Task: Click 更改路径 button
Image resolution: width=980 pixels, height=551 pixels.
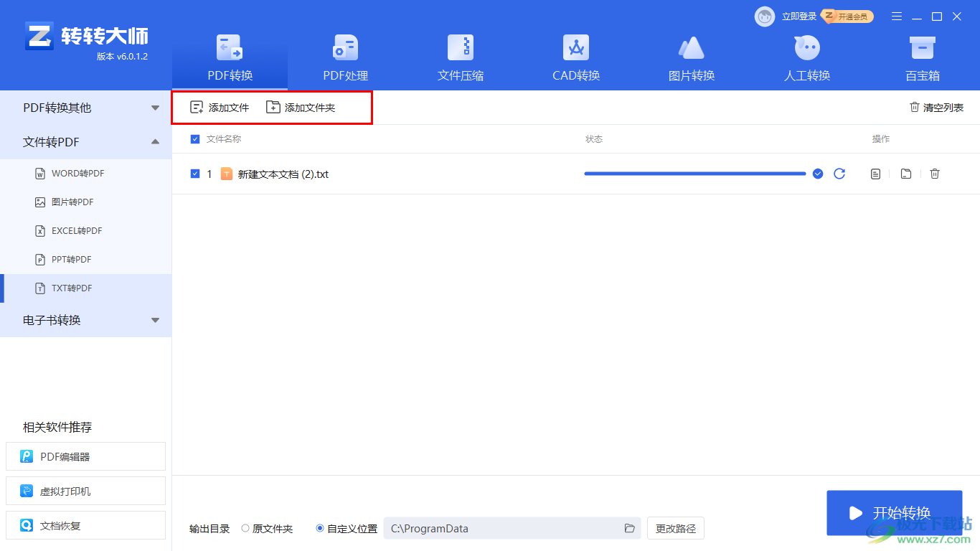Action: coord(676,529)
